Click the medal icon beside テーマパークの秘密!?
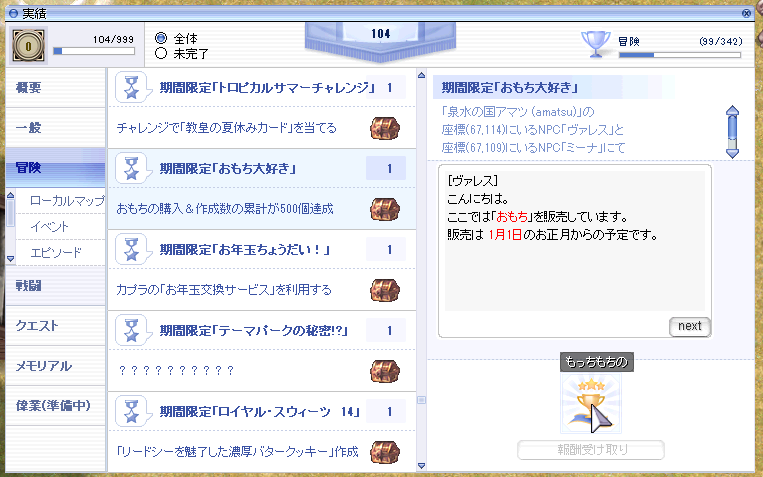 coord(132,330)
